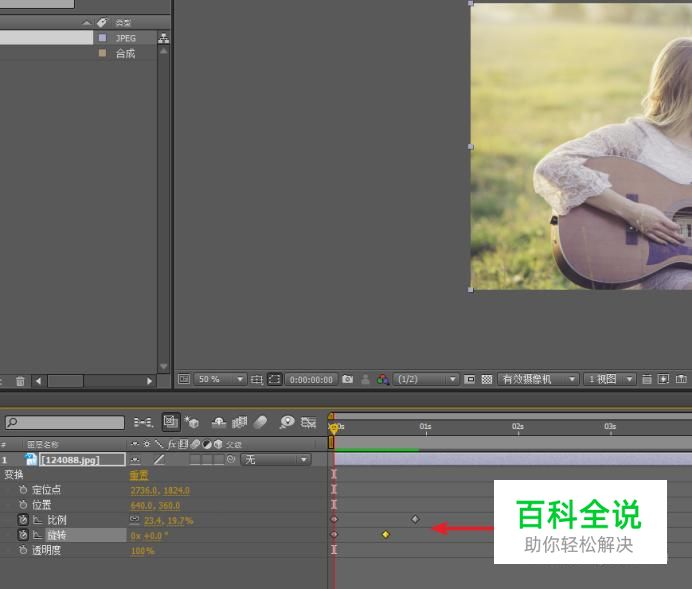This screenshot has width=692, height=589.
Task: Enable frame blending icon in timeline
Action: point(240,423)
